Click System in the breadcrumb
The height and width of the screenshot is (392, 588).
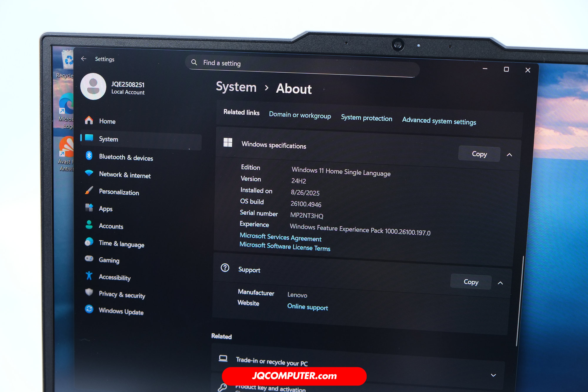[x=236, y=87]
